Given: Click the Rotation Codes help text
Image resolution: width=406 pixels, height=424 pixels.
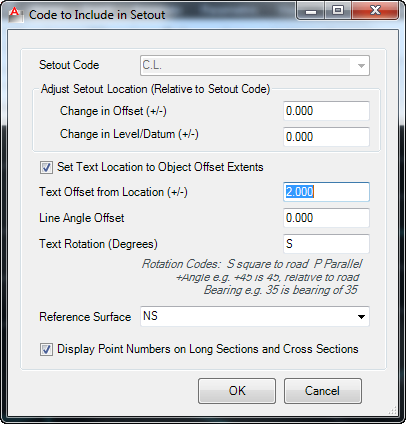Looking at the screenshot, I should click(x=252, y=277).
